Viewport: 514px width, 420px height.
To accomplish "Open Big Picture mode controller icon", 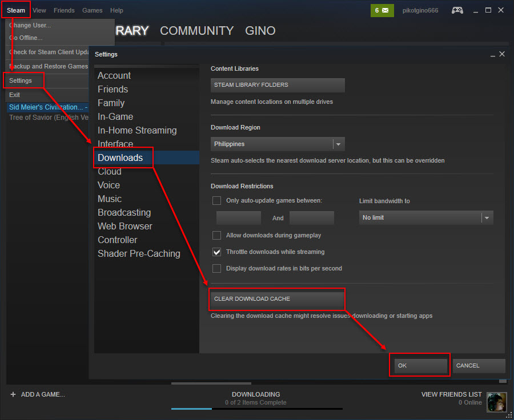I will pos(457,10).
